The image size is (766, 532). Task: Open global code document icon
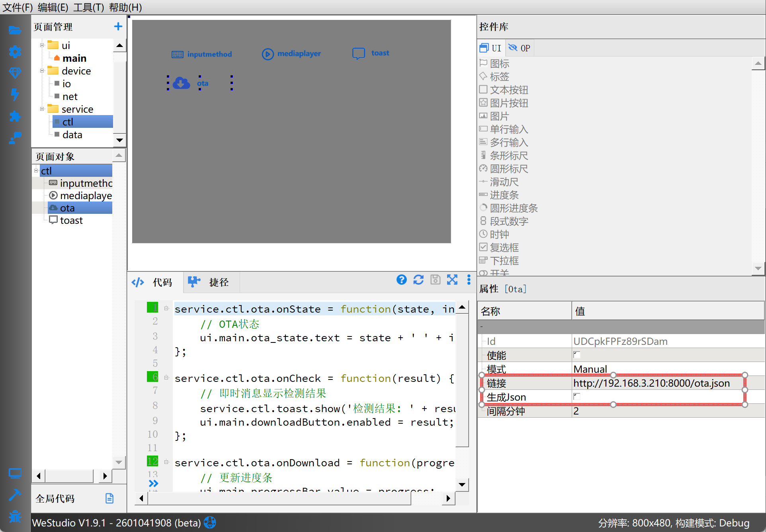pos(109,498)
